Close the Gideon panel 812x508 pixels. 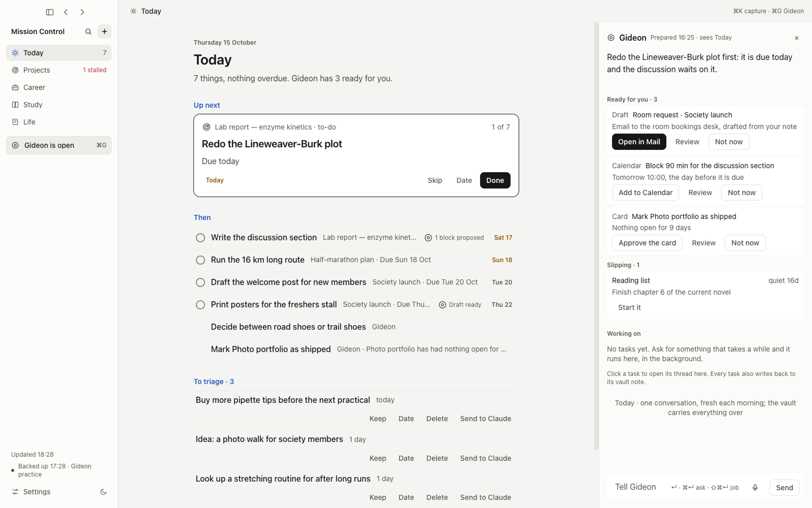coord(797,38)
